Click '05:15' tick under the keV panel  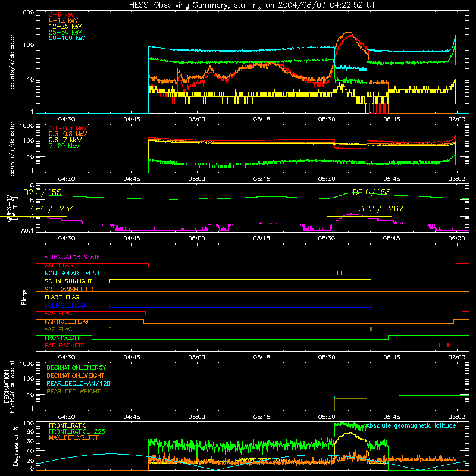click(262, 120)
